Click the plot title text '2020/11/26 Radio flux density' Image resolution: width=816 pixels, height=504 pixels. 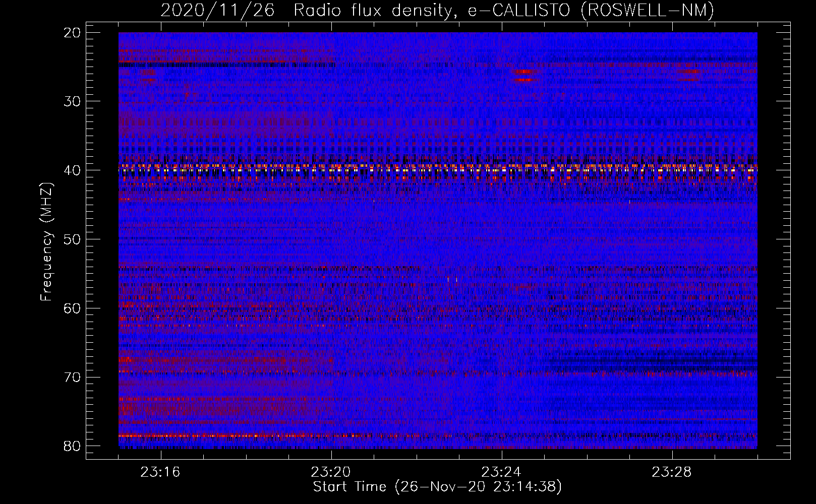coord(306,10)
